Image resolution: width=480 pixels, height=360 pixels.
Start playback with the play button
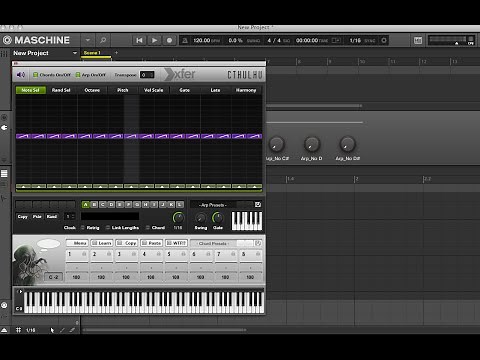click(x=154, y=40)
